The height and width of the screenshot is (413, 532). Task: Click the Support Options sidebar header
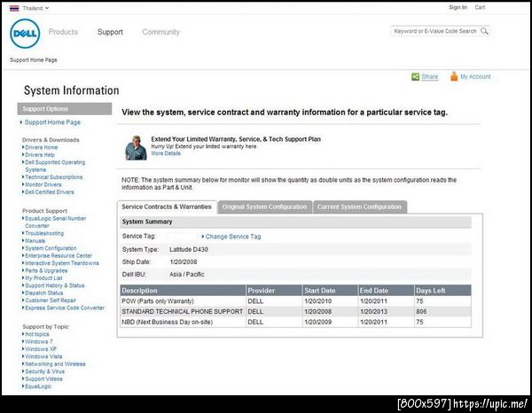65,109
